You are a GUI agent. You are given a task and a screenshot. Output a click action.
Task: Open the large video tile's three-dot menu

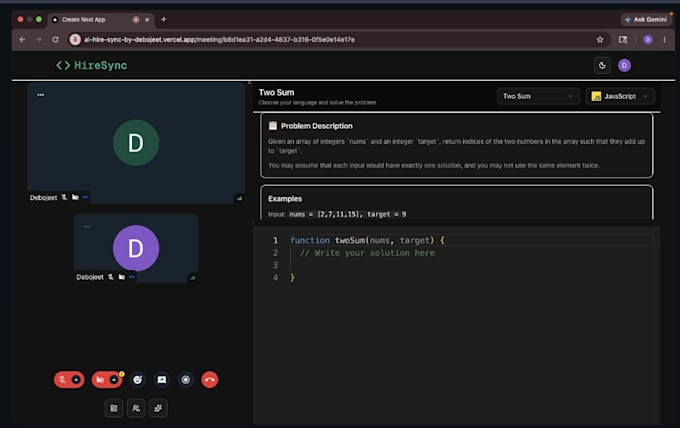(x=40, y=95)
